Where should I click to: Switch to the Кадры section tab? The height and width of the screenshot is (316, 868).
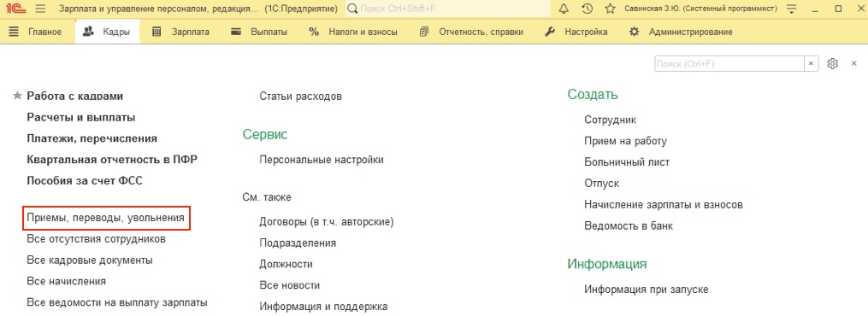[107, 32]
